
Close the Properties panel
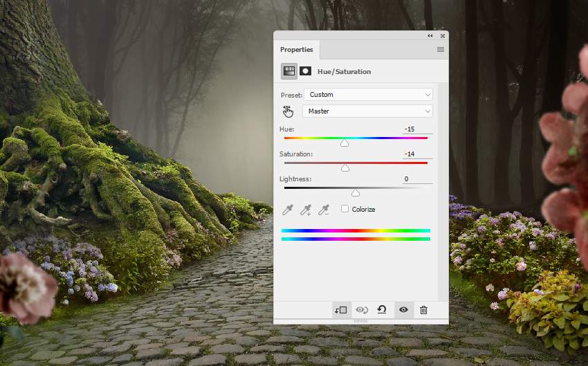tap(443, 36)
